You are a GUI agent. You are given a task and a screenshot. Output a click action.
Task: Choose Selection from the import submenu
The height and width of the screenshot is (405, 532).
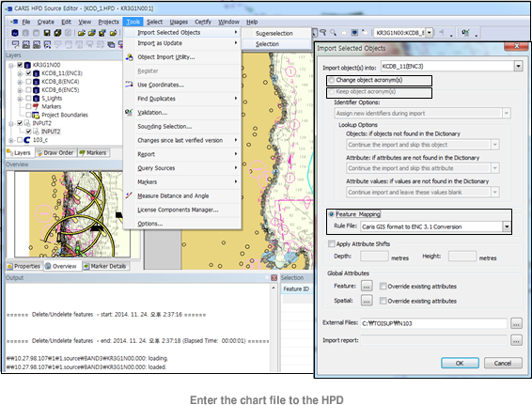[276, 44]
